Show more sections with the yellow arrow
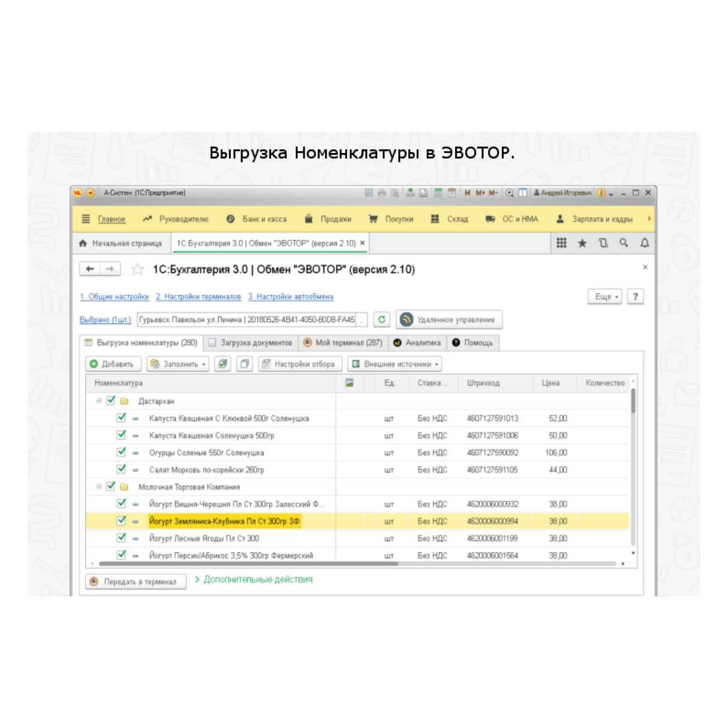 [649, 219]
